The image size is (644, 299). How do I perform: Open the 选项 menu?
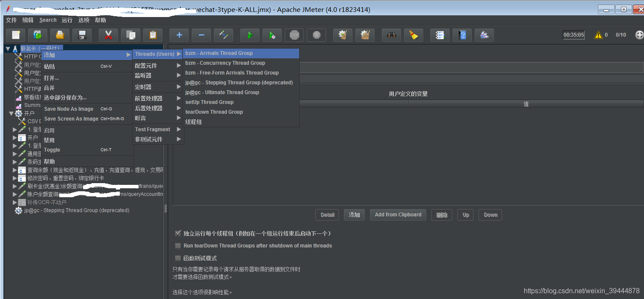(84, 20)
